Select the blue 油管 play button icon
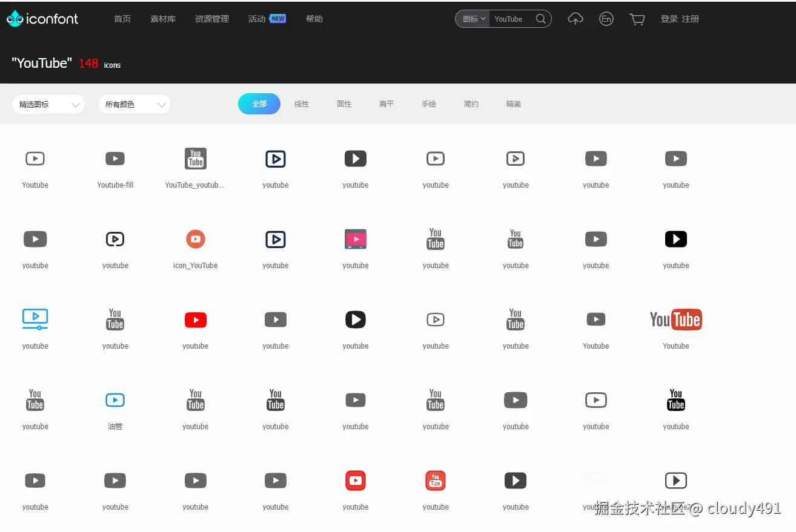 [115, 400]
